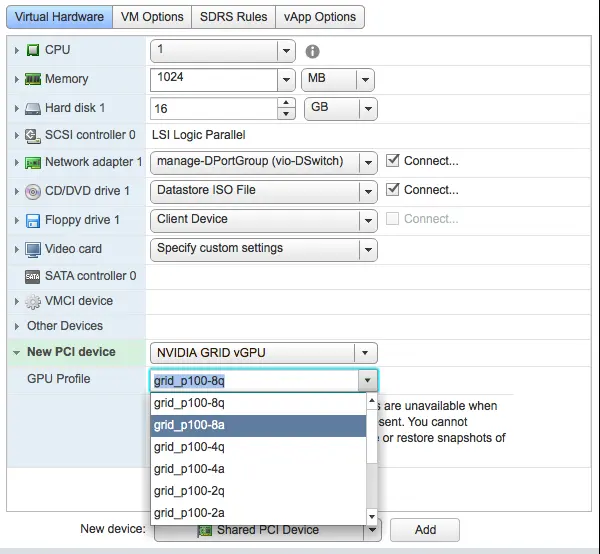This screenshot has width=600, height=554.
Task: Toggle Connect checkbox for CD/DVD drive 1
Action: point(392,190)
